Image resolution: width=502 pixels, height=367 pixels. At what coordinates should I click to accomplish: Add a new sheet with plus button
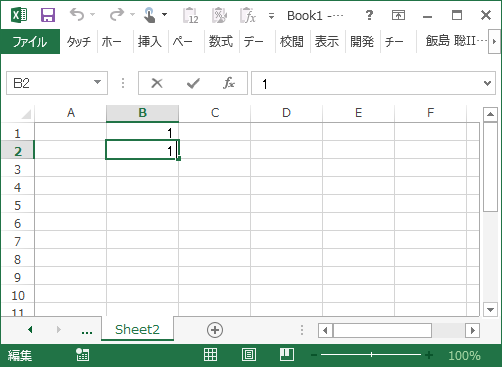point(215,330)
